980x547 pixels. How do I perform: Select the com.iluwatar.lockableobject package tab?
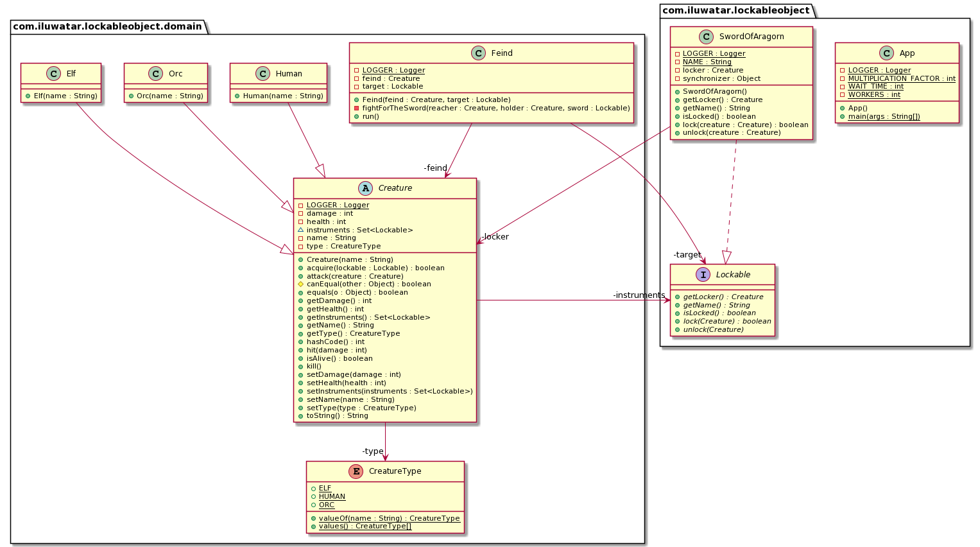point(735,10)
